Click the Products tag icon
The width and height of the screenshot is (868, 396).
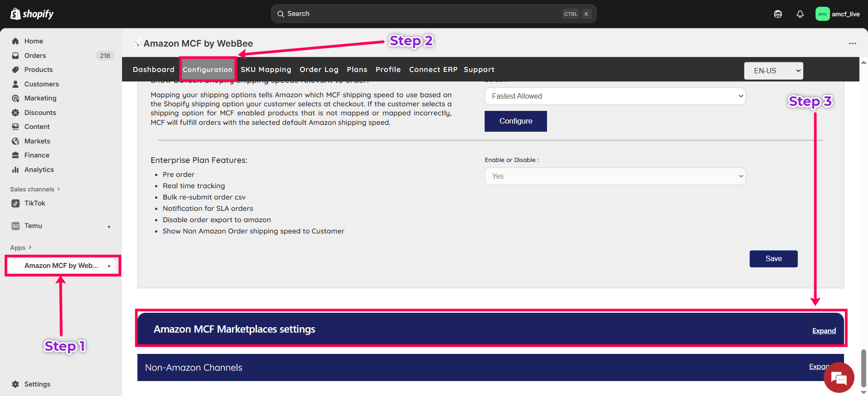15,70
